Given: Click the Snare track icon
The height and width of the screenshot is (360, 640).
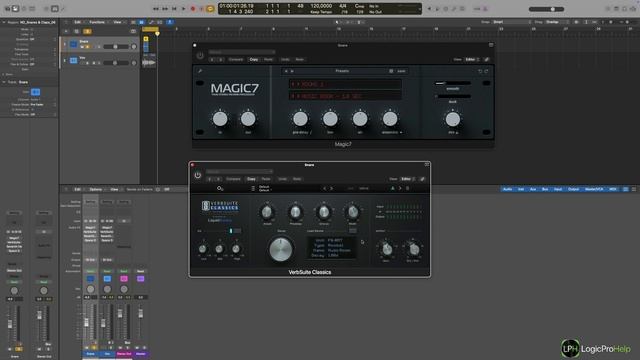Looking at the screenshot, I should click(73, 44).
